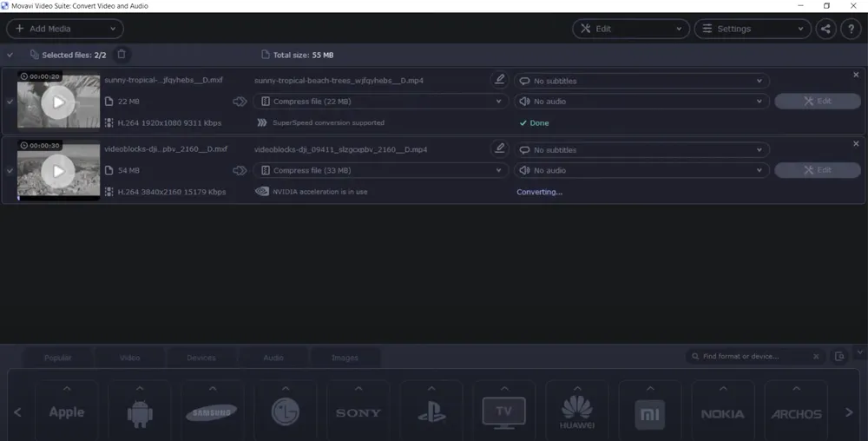Select the TV device preset
Image resolution: width=868 pixels, height=441 pixels.
point(504,411)
